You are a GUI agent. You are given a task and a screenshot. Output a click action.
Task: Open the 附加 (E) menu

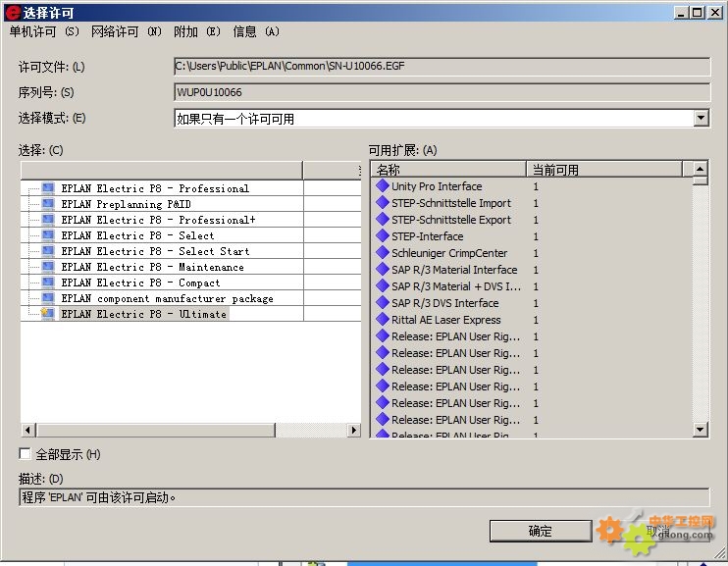pyautogui.click(x=197, y=31)
